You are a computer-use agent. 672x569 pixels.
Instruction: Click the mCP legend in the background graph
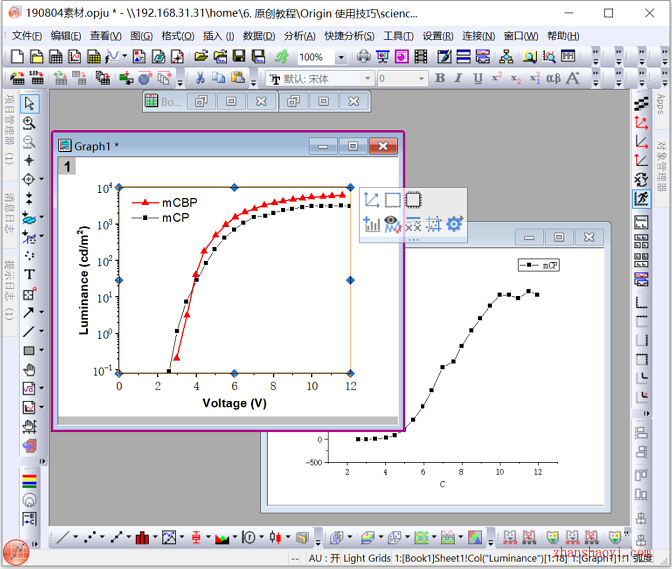tap(539, 265)
